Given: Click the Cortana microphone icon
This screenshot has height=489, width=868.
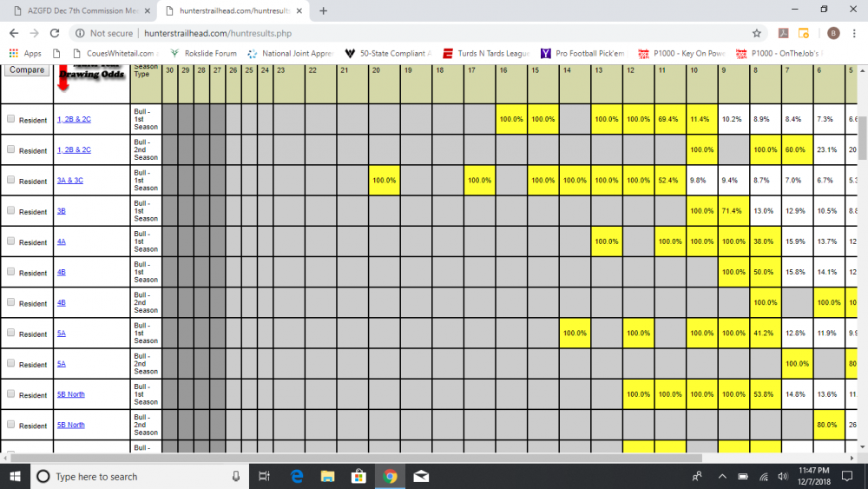Looking at the screenshot, I should tap(236, 476).
